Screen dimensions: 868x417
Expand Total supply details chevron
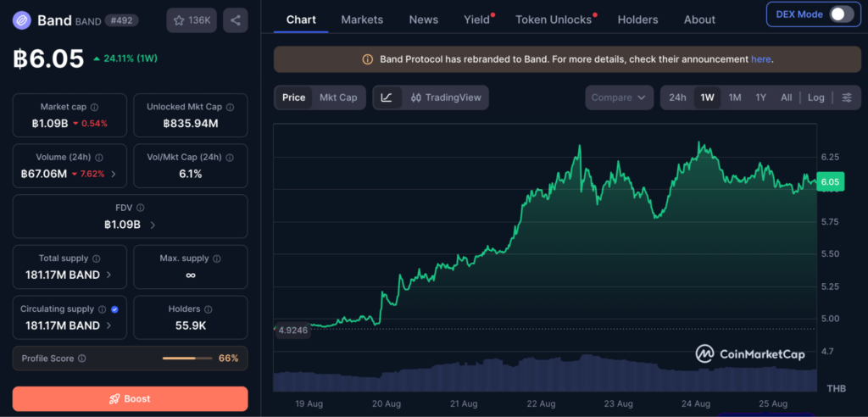[108, 275]
